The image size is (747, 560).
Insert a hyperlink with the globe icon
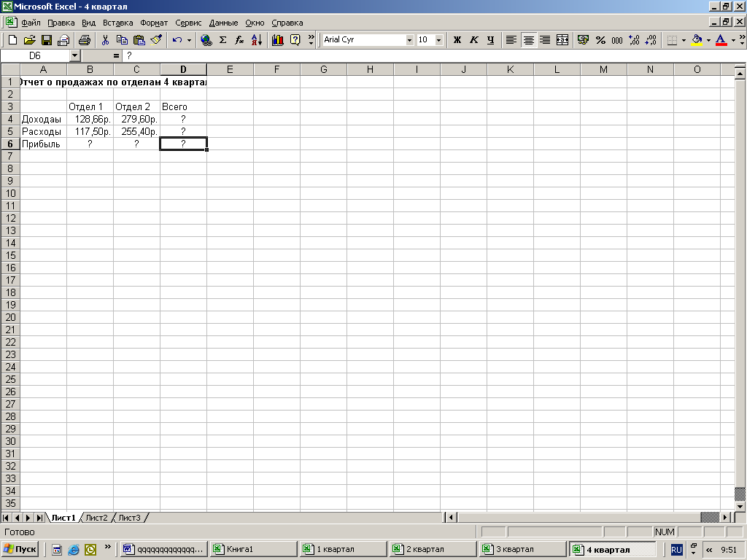point(206,40)
